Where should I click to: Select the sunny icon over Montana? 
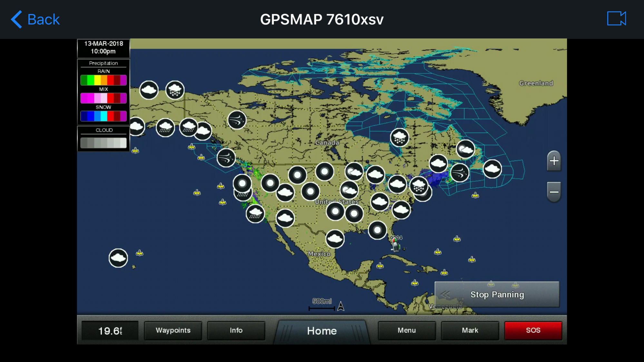coord(297,175)
